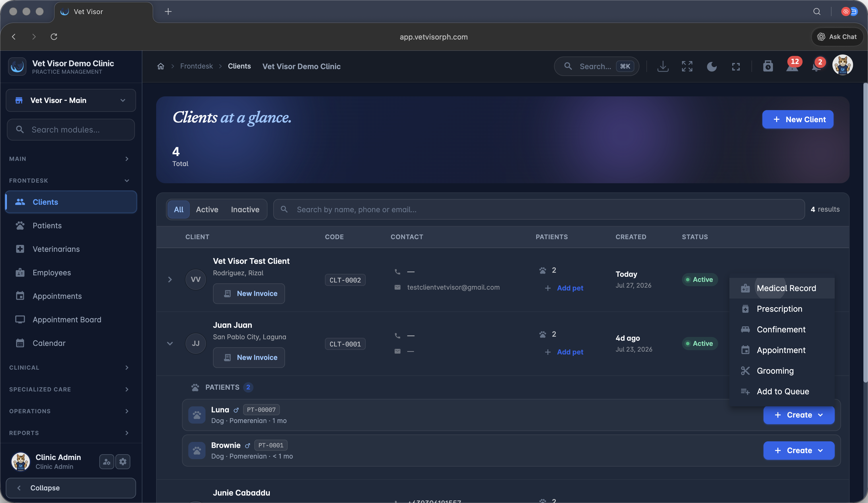The image size is (868, 503).
Task: Click New Invoice for Vet Visor Test Client
Action: coord(249,293)
